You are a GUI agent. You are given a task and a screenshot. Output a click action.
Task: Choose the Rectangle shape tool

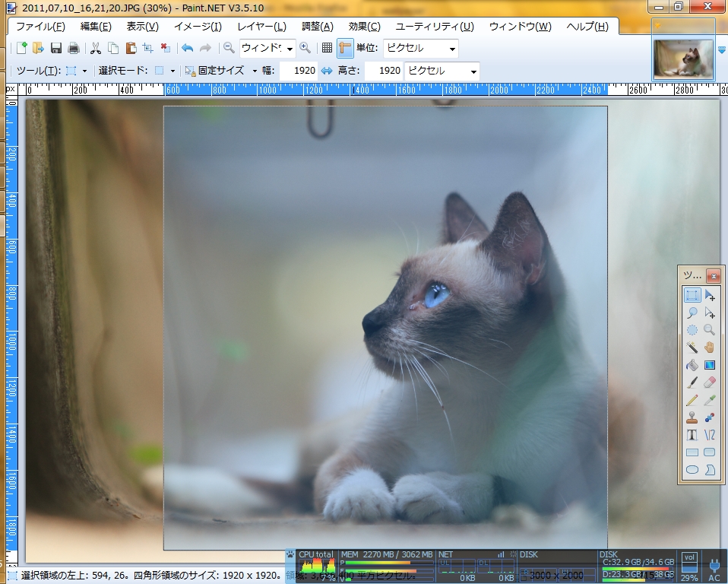click(x=692, y=452)
